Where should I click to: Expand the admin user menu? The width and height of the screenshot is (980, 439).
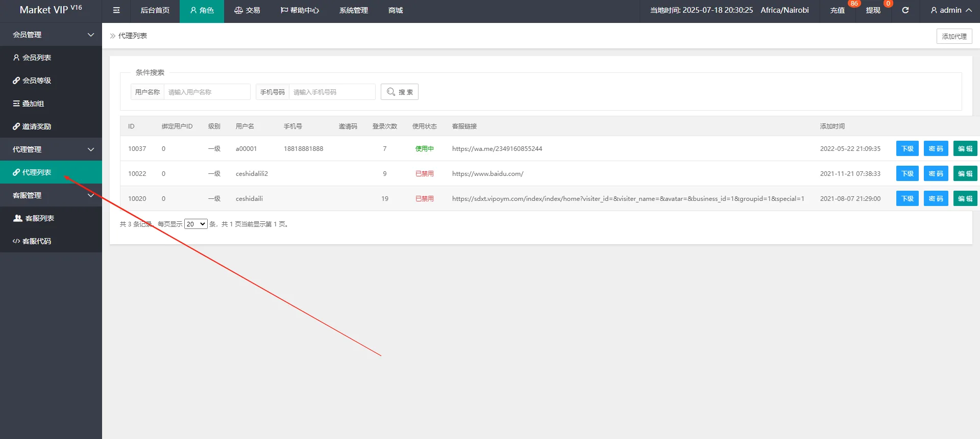[x=950, y=10]
